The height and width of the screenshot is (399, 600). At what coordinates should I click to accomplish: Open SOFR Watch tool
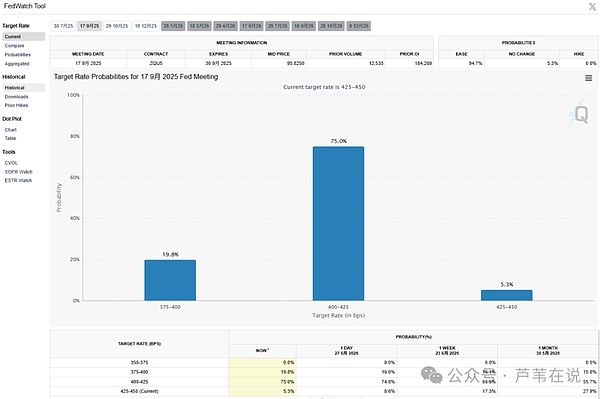(18, 172)
